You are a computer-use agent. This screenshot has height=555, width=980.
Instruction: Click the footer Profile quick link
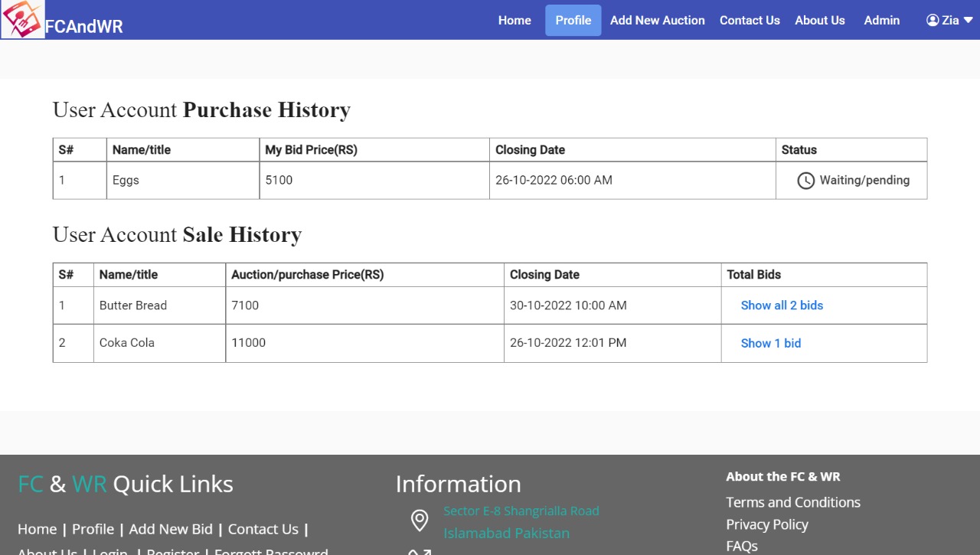(93, 529)
